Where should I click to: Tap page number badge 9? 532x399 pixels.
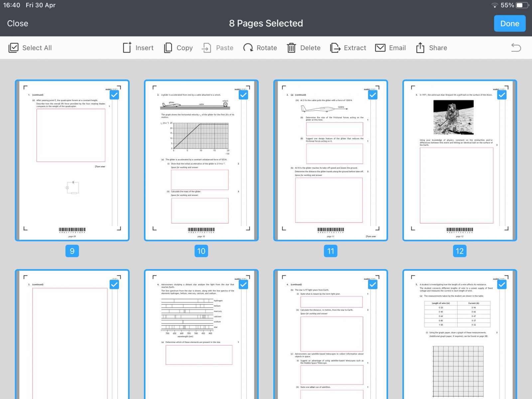pos(72,251)
